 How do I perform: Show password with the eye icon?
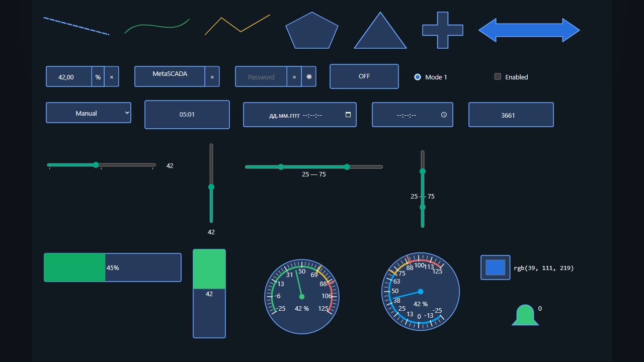coord(309,77)
